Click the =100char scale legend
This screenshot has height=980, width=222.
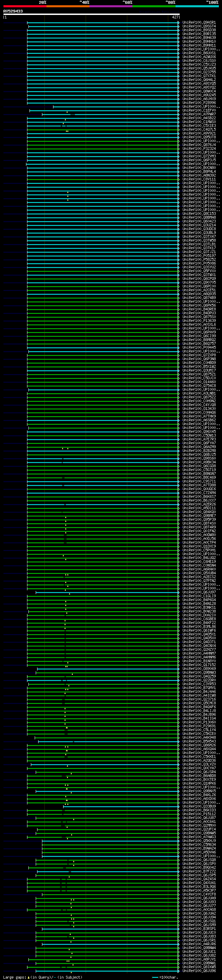(x=165, y=977)
